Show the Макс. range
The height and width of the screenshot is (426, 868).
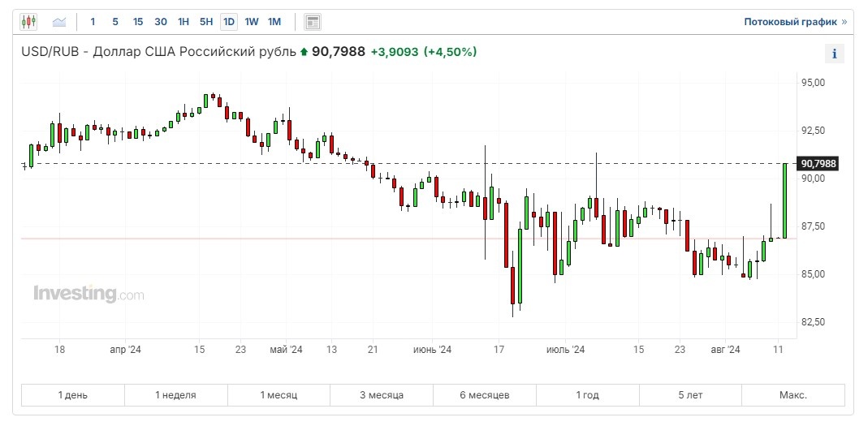coord(793,395)
